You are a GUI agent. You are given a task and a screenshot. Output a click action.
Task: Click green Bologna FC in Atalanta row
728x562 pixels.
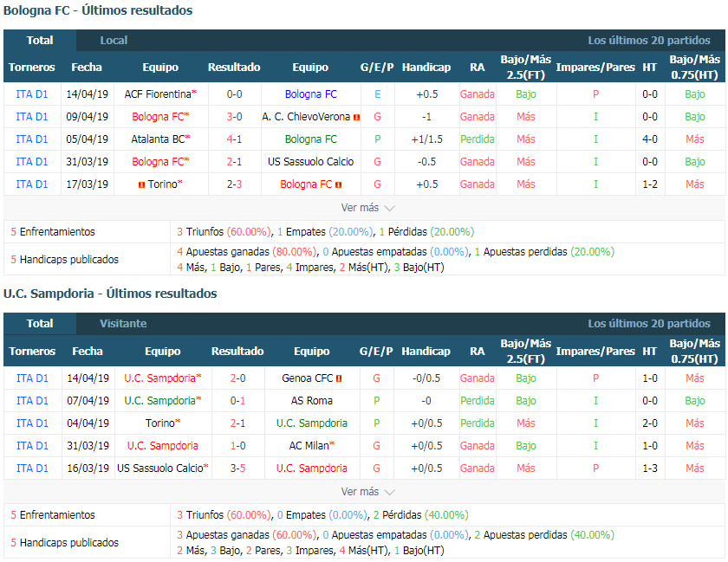pyautogui.click(x=310, y=139)
